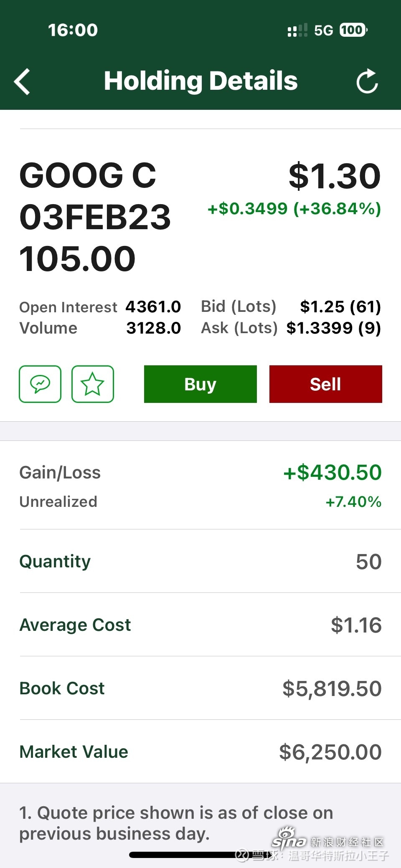Select the Book Cost row
This screenshot has height=868, width=401.
(200, 688)
